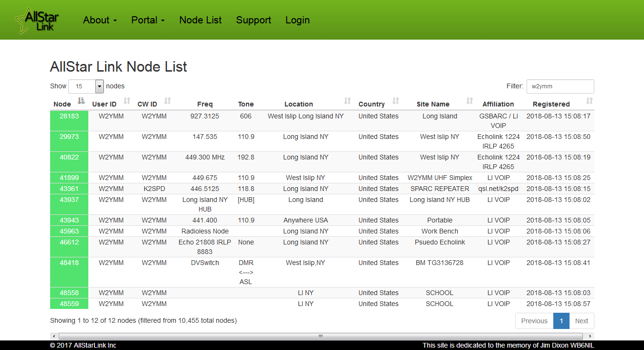Click the qsl.net/k2spd affiliation cell
644x350 pixels.
tap(498, 189)
